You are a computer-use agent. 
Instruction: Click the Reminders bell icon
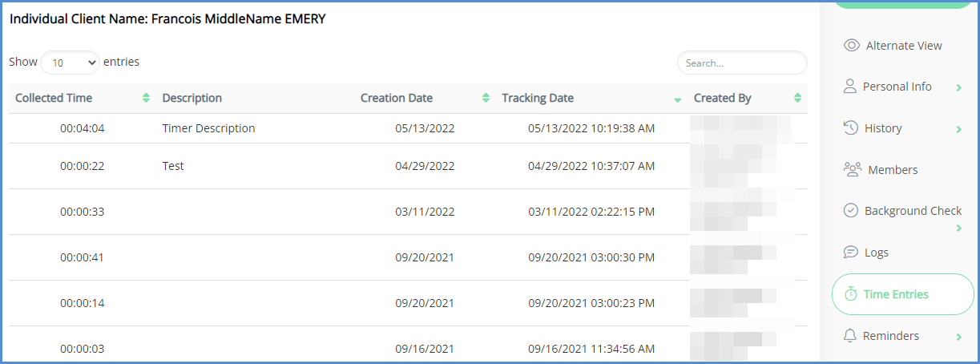click(x=850, y=336)
